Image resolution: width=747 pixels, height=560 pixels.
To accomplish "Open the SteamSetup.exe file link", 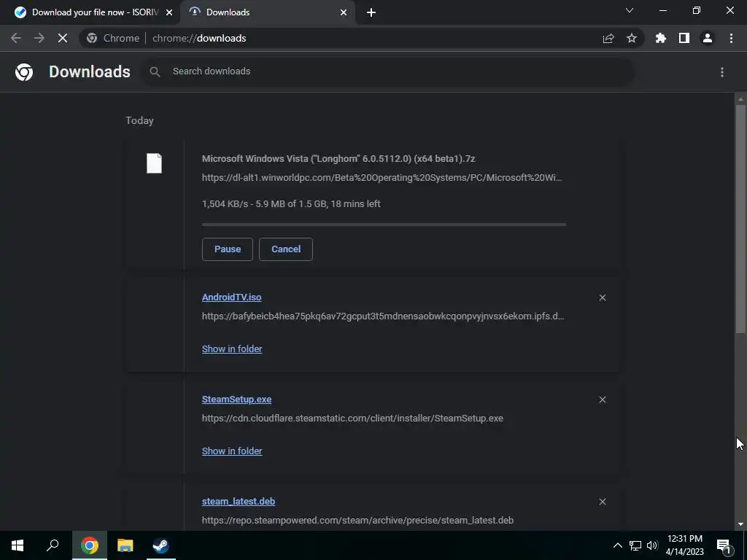I will coord(237,400).
